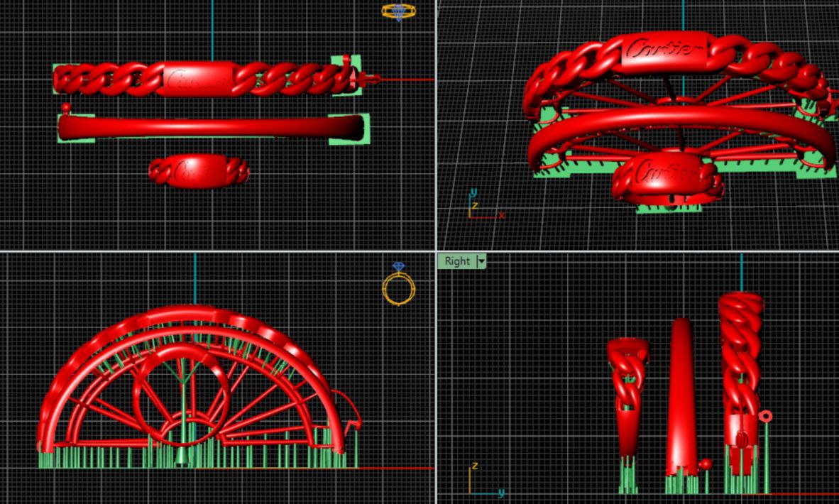
Task: Click the tilted gem-ring icon in the top viewport
Action: 399,11
